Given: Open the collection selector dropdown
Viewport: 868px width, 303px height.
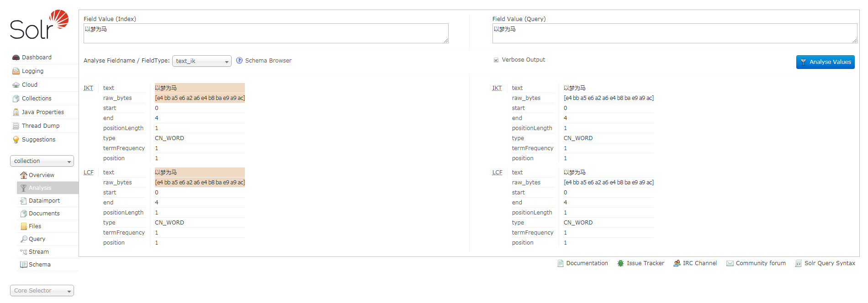Looking at the screenshot, I should coord(42,161).
